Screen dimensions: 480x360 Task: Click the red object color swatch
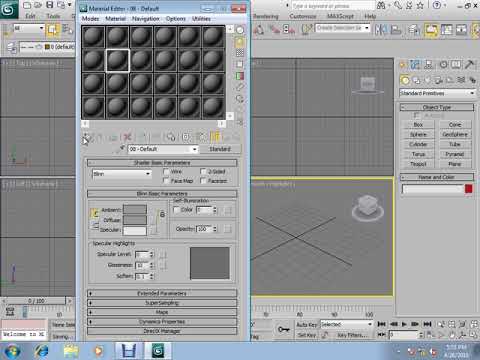(469, 189)
